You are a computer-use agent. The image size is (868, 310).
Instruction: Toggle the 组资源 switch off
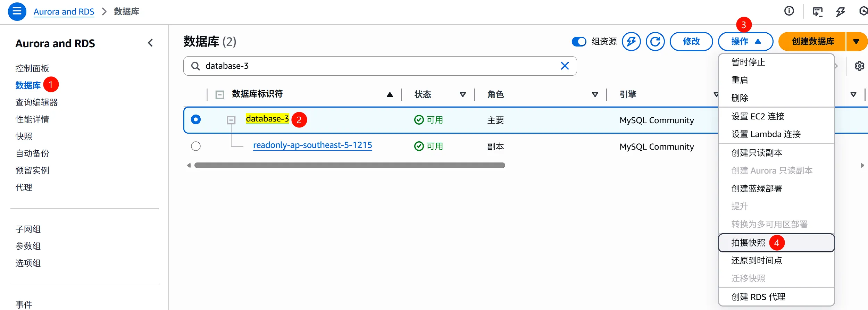click(x=579, y=42)
